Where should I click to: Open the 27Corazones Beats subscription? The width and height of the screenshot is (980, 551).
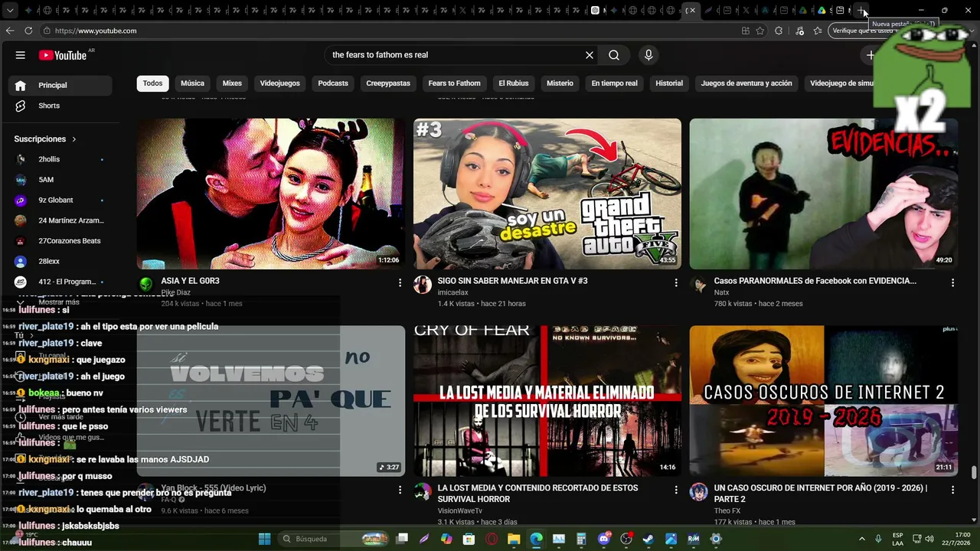[60, 241]
